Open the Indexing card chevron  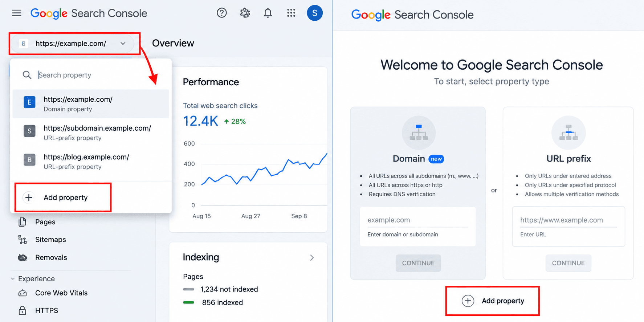tap(312, 258)
